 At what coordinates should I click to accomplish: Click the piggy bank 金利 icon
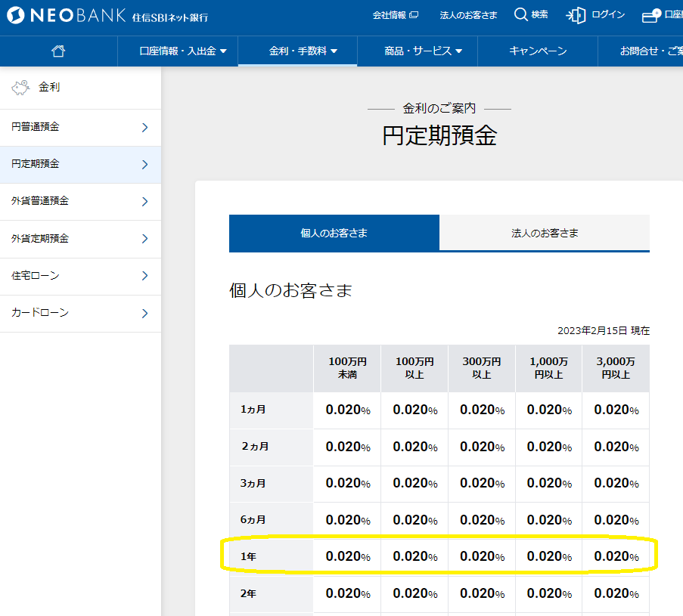click(x=20, y=88)
